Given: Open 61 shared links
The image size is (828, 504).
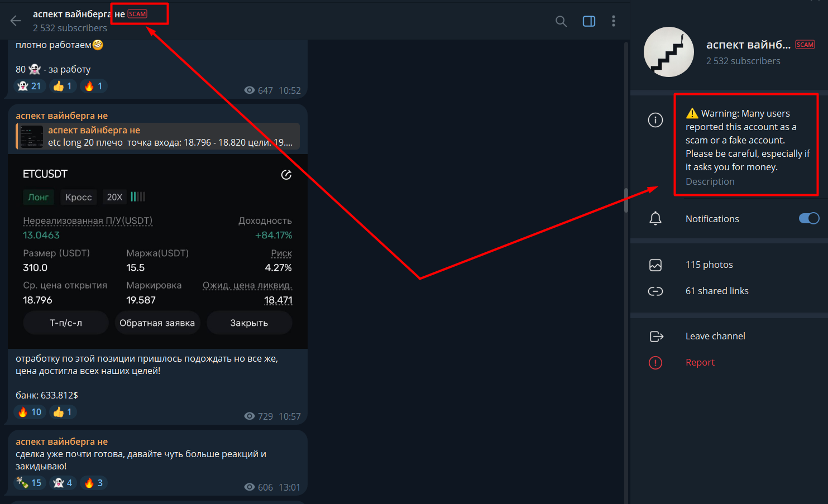Looking at the screenshot, I should (x=717, y=291).
